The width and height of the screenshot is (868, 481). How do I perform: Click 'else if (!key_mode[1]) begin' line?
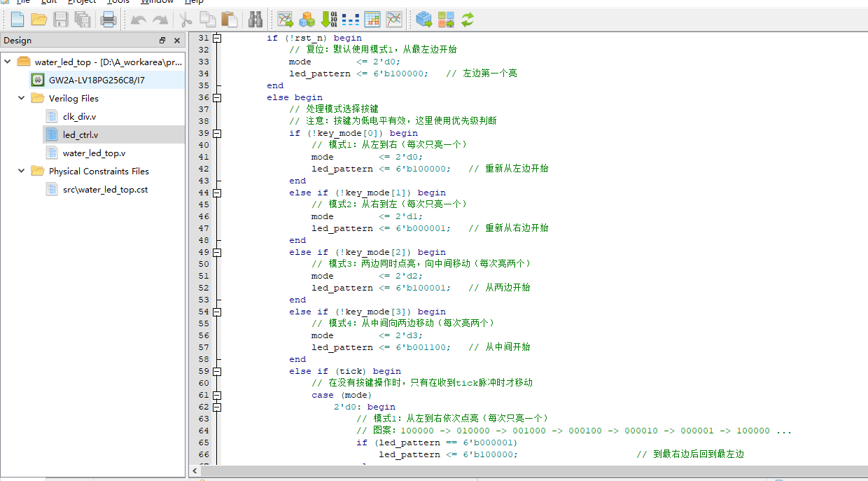coord(367,193)
